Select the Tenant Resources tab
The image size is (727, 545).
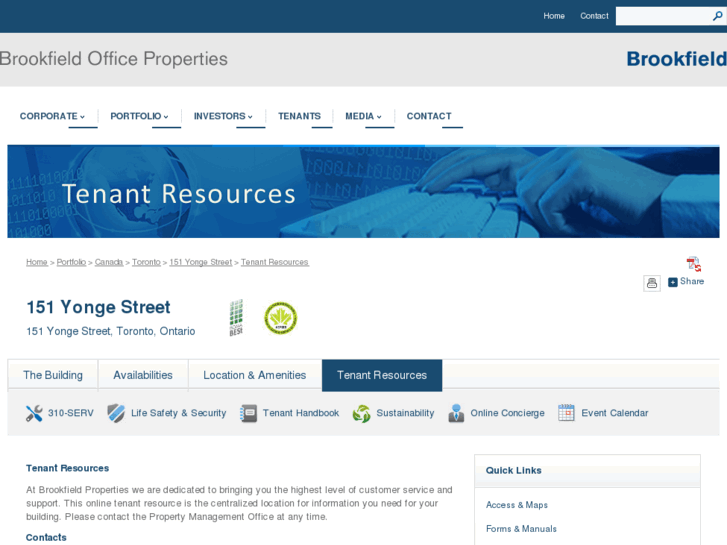pos(382,375)
